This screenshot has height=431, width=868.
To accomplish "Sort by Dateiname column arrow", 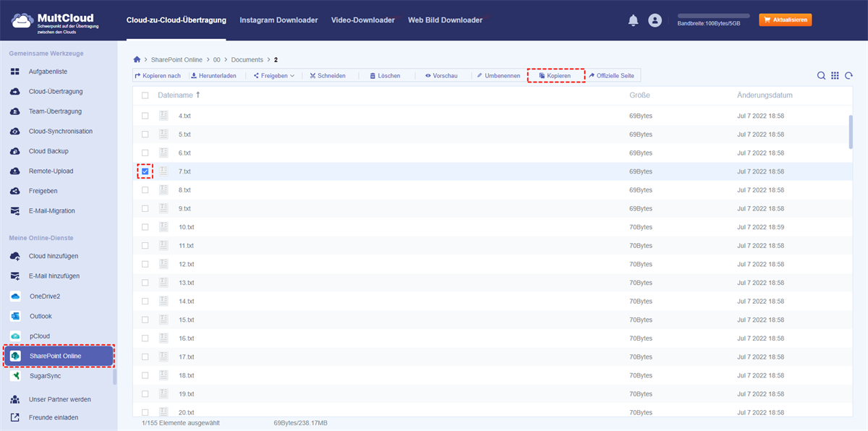I will coord(198,95).
